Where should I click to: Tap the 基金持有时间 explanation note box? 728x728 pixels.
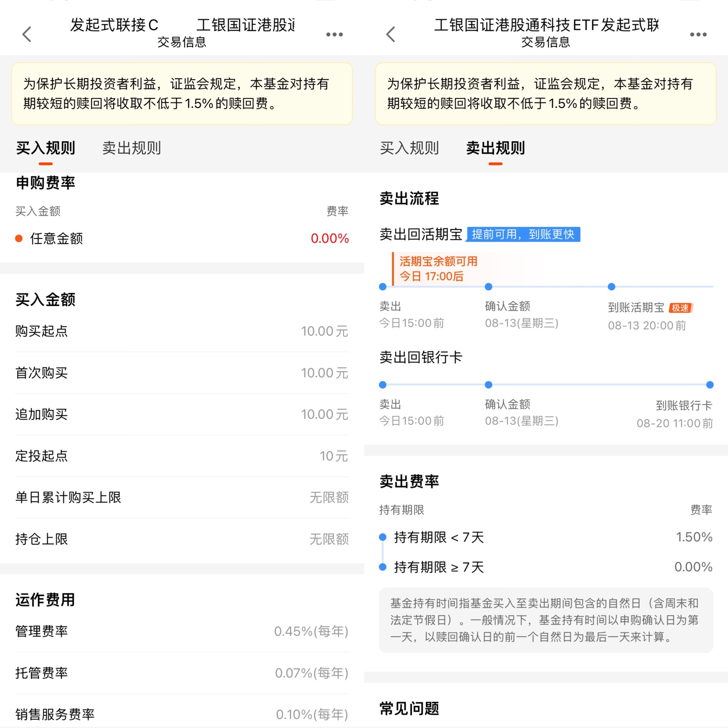click(x=546, y=620)
